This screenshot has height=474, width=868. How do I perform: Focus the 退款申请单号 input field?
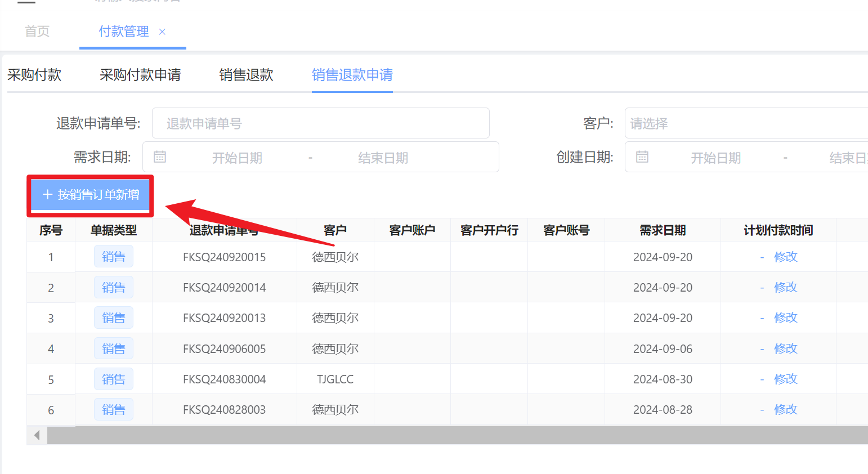click(321, 123)
